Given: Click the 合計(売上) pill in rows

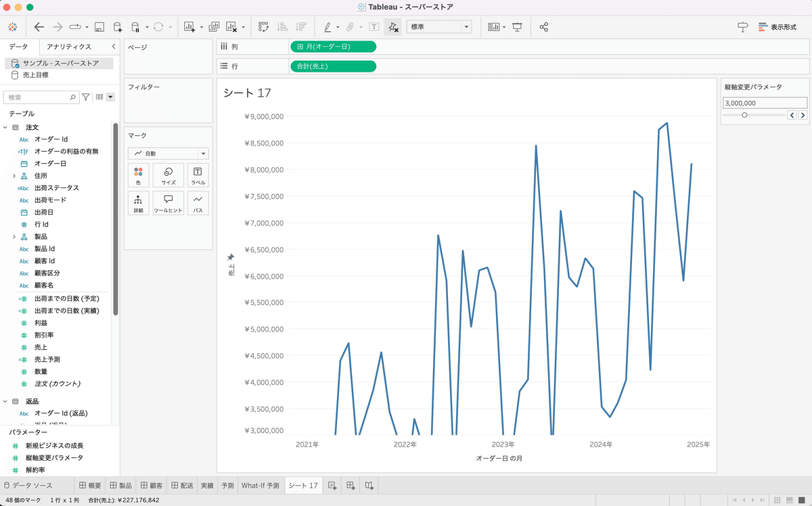Looking at the screenshot, I should pos(333,66).
